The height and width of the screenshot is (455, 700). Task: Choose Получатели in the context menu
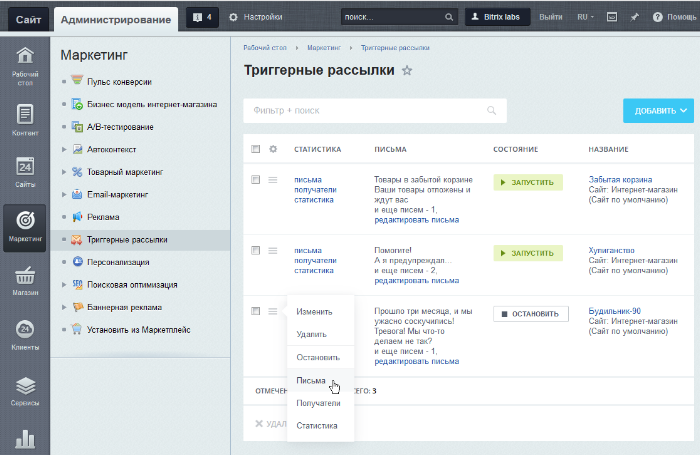[x=318, y=403]
